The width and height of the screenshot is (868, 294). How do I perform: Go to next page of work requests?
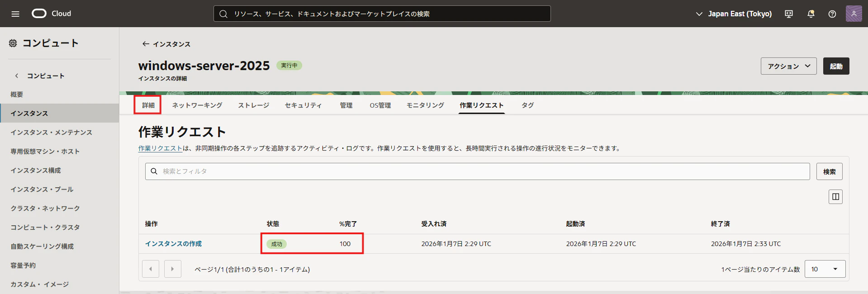pos(173,269)
